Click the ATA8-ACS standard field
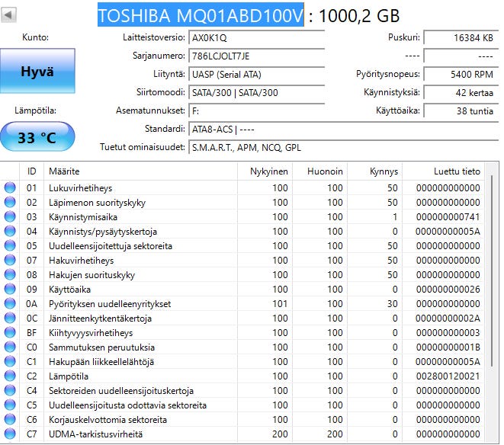The width and height of the screenshot is (504, 445). 343,130
